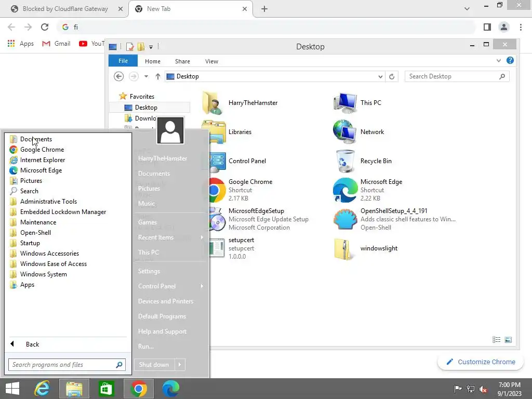Screen dimensions: 532x399
Task: Expand the Open-Shell folder
Action: (x=35, y=233)
